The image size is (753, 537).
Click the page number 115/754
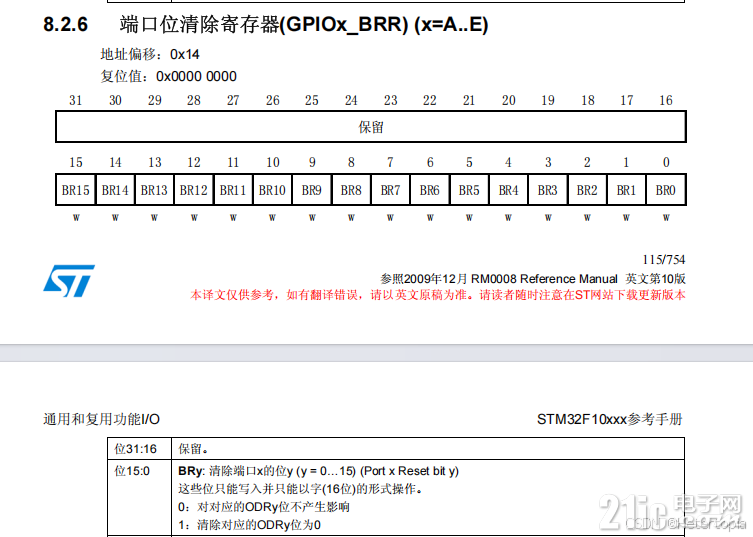point(664,260)
